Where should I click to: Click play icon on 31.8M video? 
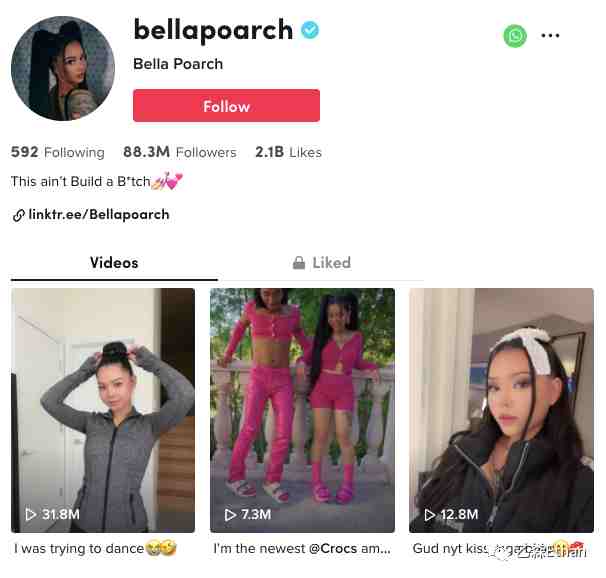pos(31,514)
